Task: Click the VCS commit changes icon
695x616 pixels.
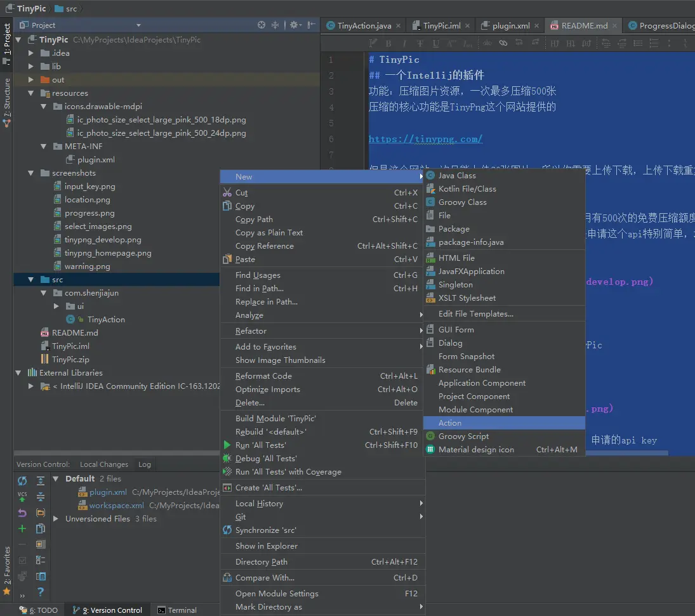Action: click(22, 497)
